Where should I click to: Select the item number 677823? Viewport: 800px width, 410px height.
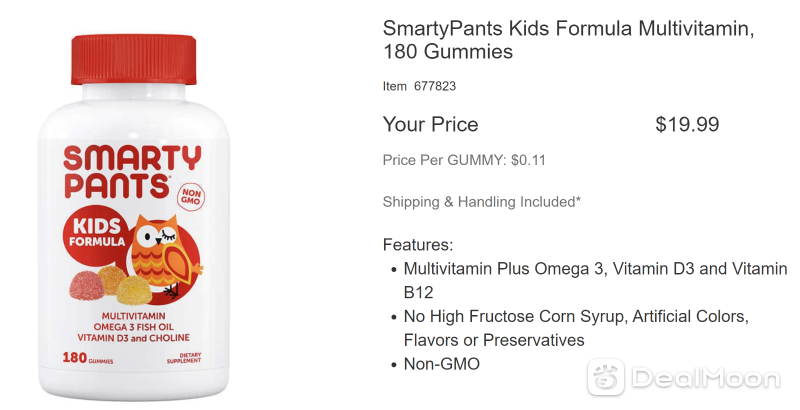(x=435, y=86)
